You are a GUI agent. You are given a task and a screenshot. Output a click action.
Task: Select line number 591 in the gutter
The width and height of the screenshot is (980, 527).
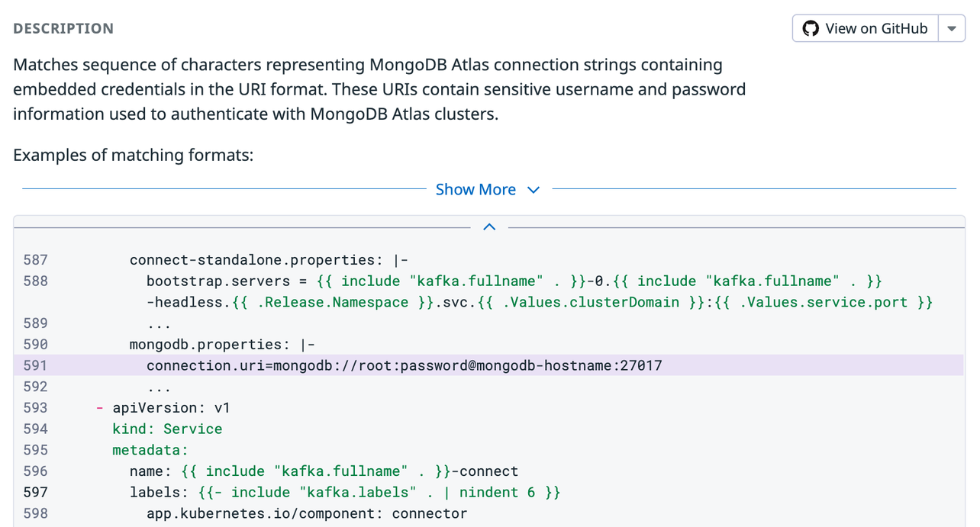pos(35,365)
